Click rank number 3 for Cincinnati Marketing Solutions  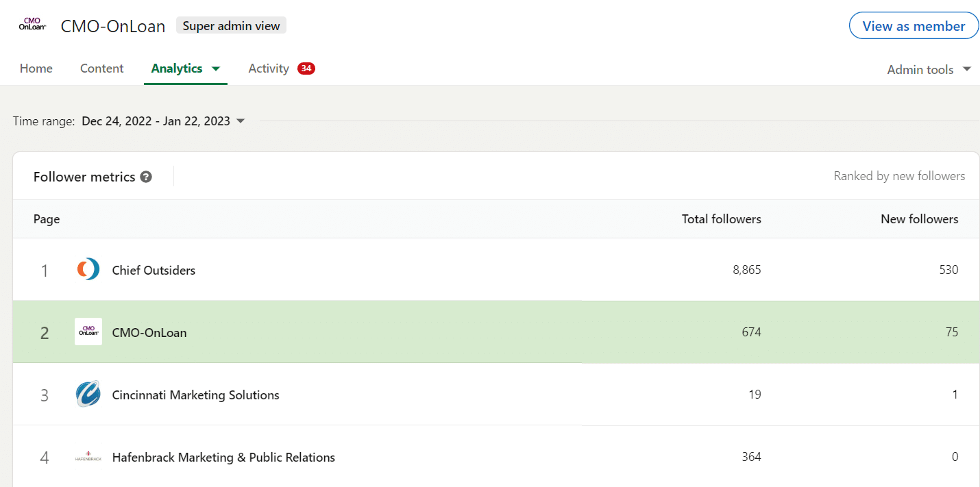(45, 395)
